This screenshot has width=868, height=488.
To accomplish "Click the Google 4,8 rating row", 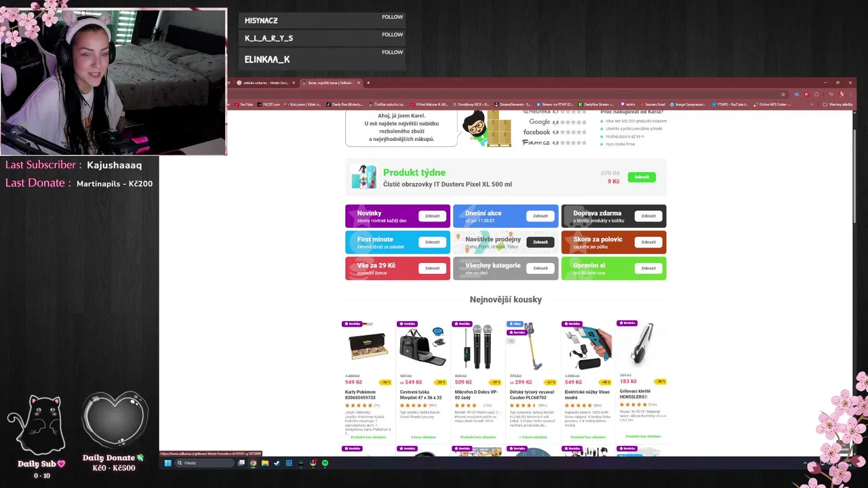I will tap(558, 122).
